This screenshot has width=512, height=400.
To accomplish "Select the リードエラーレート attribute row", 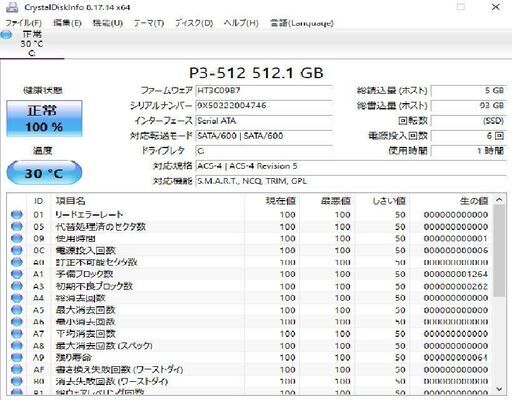I will [249, 215].
